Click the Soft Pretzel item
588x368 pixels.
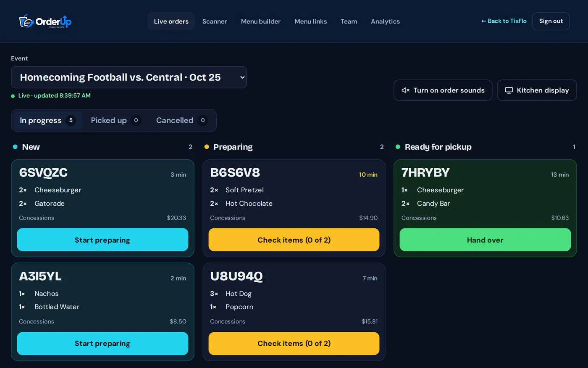click(x=244, y=190)
